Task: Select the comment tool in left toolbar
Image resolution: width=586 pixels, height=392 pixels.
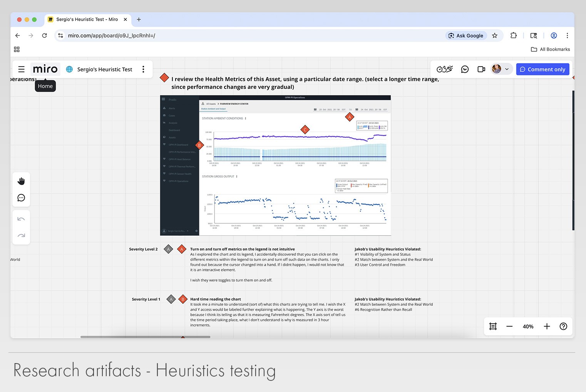Action: [21, 198]
